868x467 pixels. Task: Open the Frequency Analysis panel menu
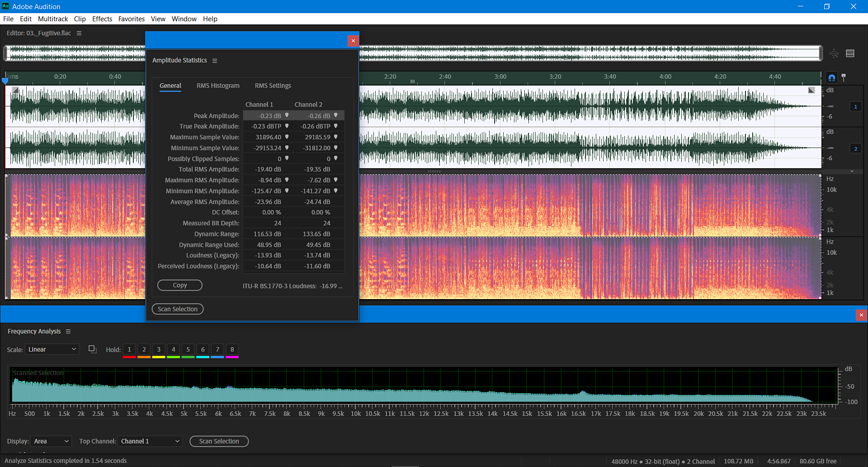coord(68,331)
